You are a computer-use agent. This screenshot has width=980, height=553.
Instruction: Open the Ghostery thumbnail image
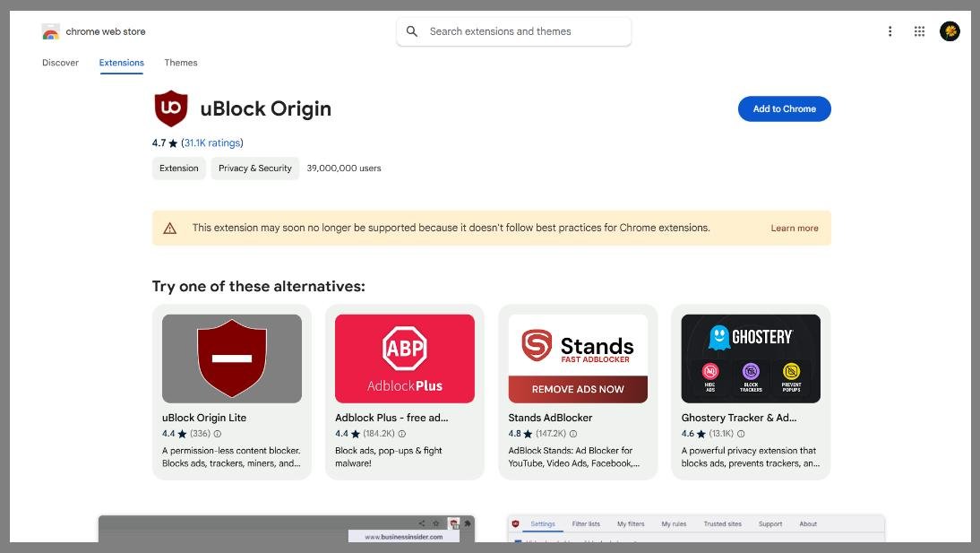pos(751,359)
